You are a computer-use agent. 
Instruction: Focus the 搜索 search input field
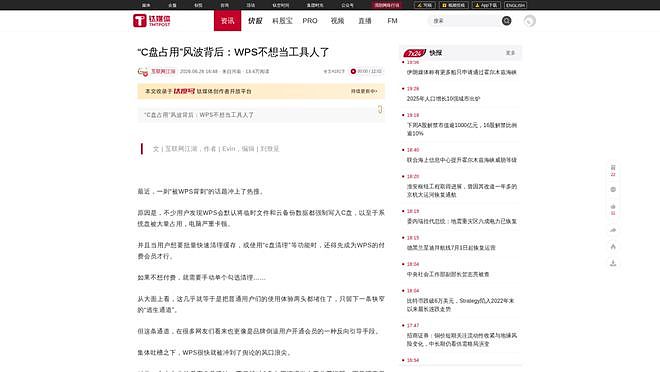point(465,21)
